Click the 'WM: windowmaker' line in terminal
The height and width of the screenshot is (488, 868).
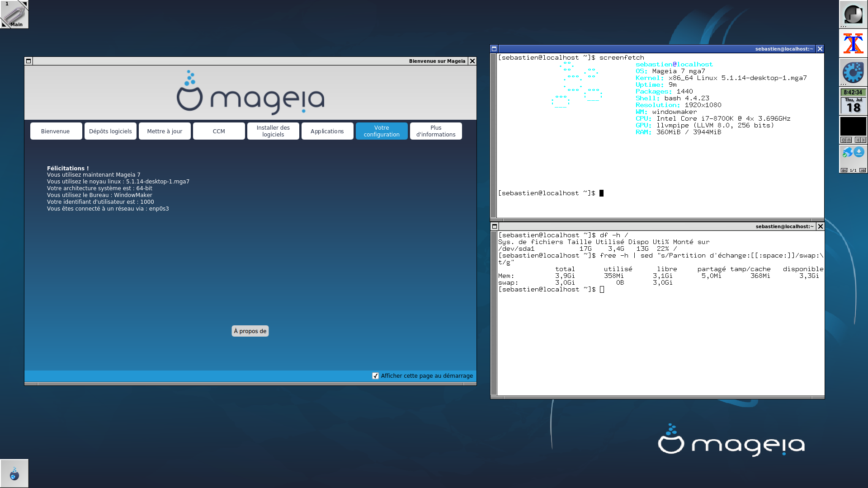[x=666, y=112]
